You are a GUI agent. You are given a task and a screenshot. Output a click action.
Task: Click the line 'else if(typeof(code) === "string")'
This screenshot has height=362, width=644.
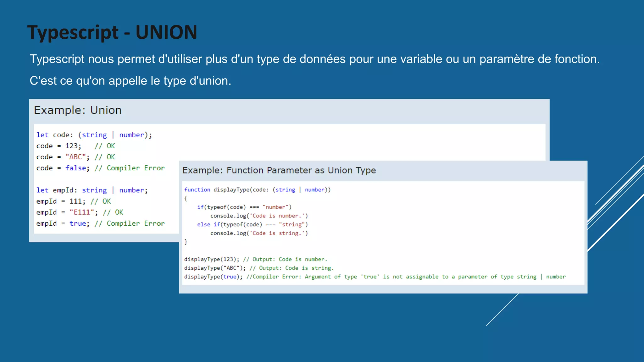coord(253,224)
